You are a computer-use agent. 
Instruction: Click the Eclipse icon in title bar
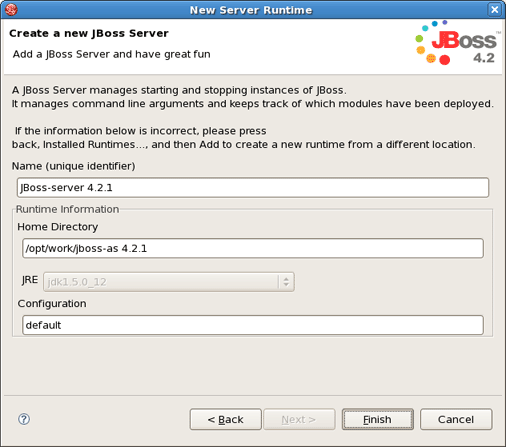11,10
